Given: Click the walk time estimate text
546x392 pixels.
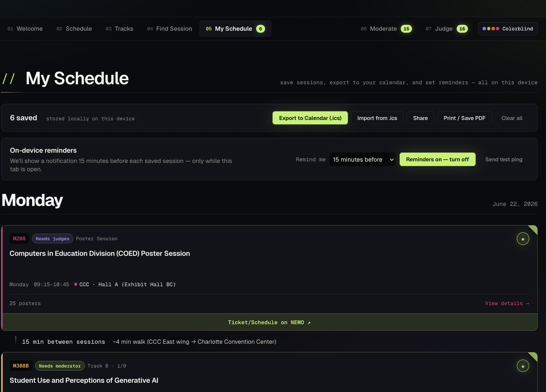Looking at the screenshot, I should click(x=195, y=342).
